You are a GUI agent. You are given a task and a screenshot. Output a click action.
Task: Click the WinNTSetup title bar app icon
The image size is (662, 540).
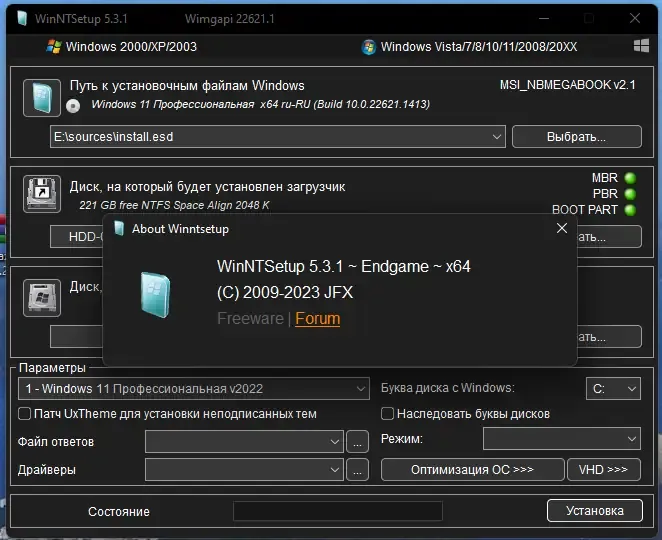(22, 18)
